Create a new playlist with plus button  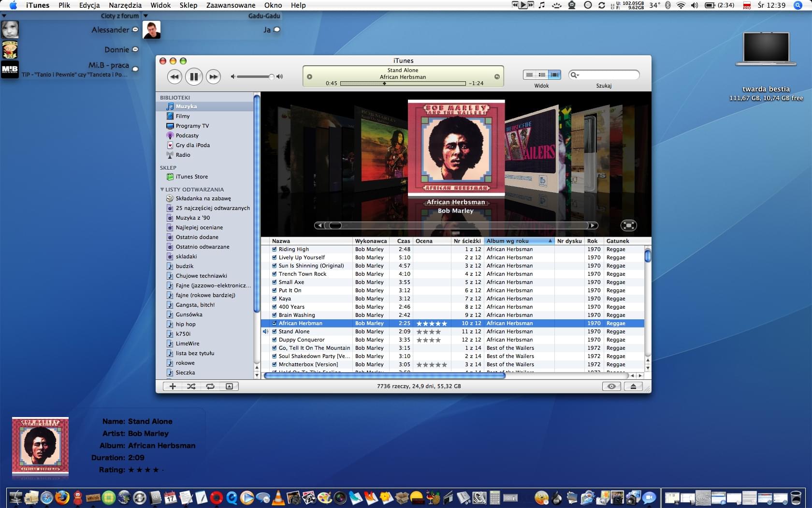click(173, 386)
